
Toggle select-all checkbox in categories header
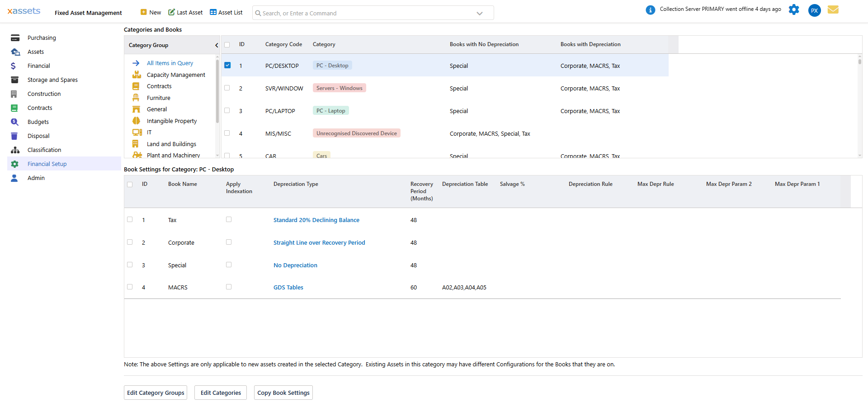(x=227, y=45)
